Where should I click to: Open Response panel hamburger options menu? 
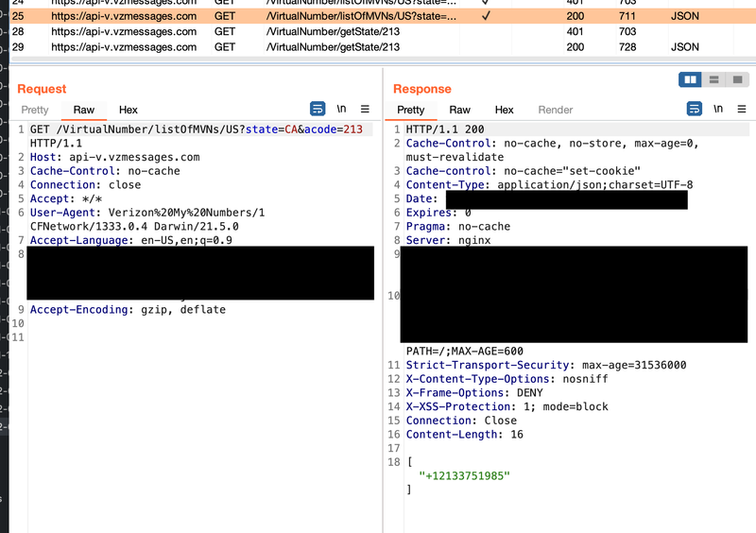742,109
